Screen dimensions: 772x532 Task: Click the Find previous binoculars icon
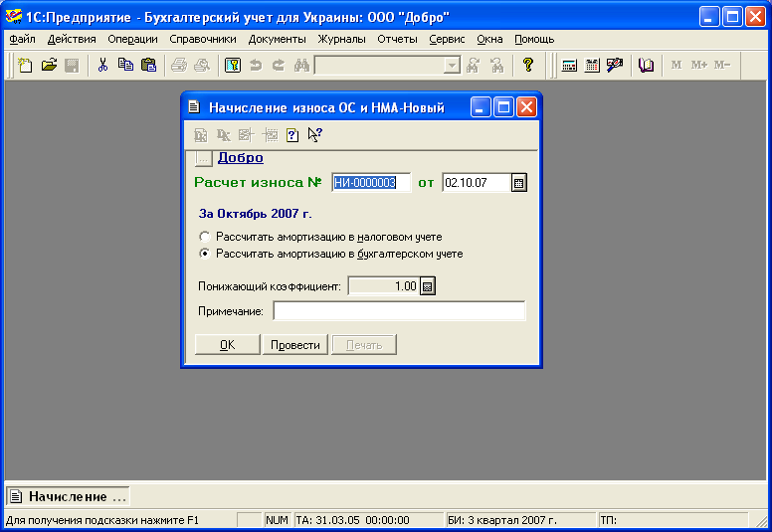474,65
